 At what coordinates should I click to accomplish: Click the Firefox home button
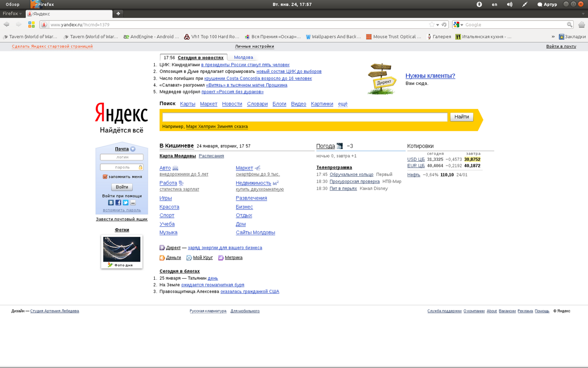tap(581, 25)
